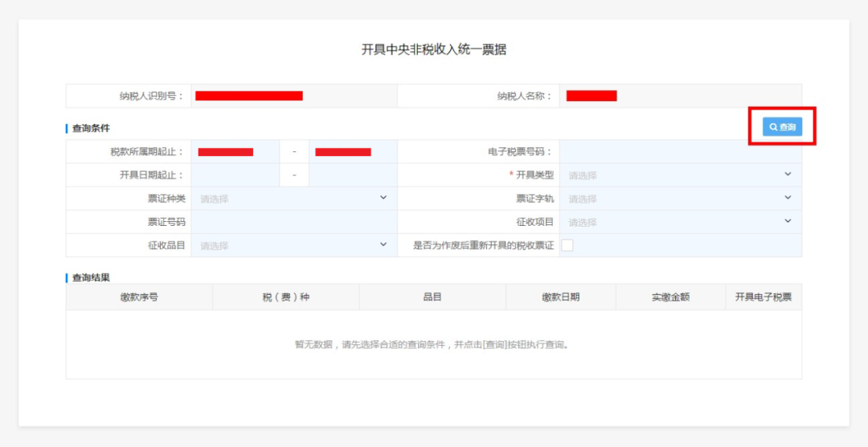Click the 纳税人识别号 field
Screen dimensions: 868x447
(x=293, y=96)
